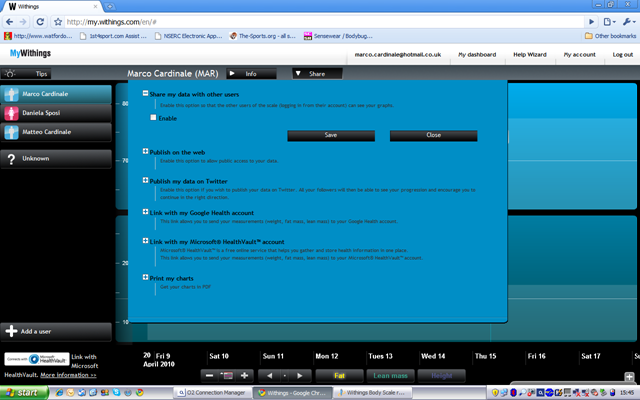The width and height of the screenshot is (640, 400).
Task: Toggle the Lean mass graph button
Action: [x=391, y=376]
